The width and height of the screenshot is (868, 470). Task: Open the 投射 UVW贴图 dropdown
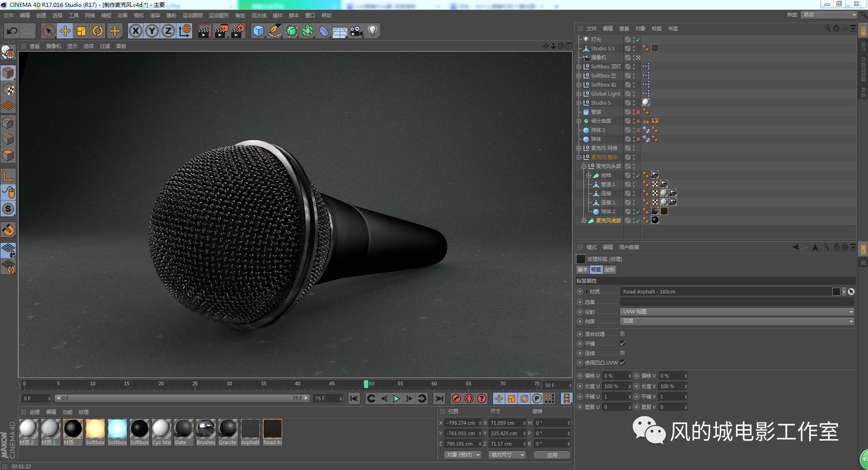(x=736, y=312)
